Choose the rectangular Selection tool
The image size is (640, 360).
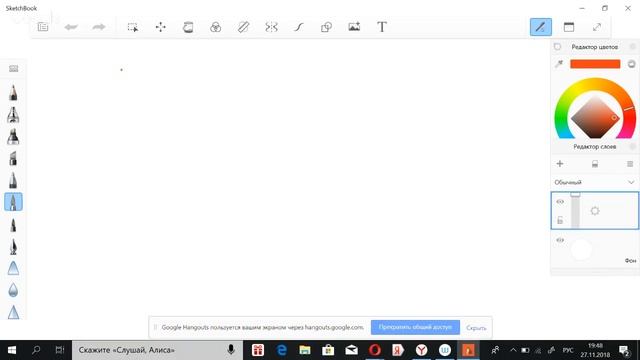coord(133,27)
